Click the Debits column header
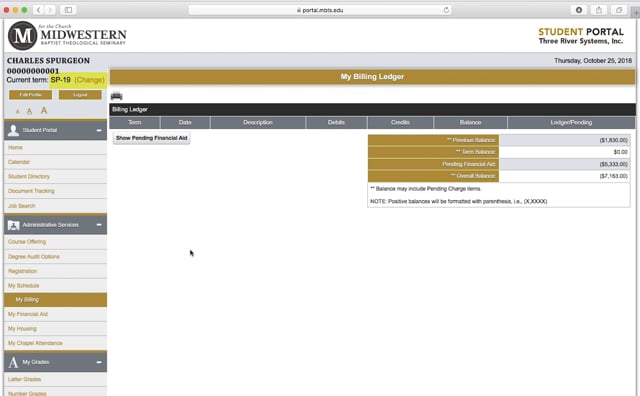 336,122
